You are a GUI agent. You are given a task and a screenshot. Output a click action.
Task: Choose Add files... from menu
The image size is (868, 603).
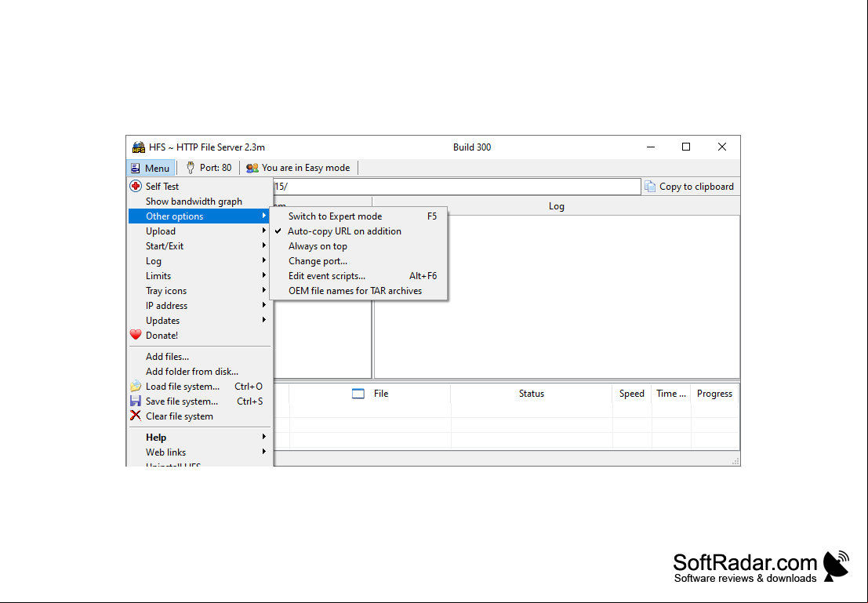click(x=199, y=357)
